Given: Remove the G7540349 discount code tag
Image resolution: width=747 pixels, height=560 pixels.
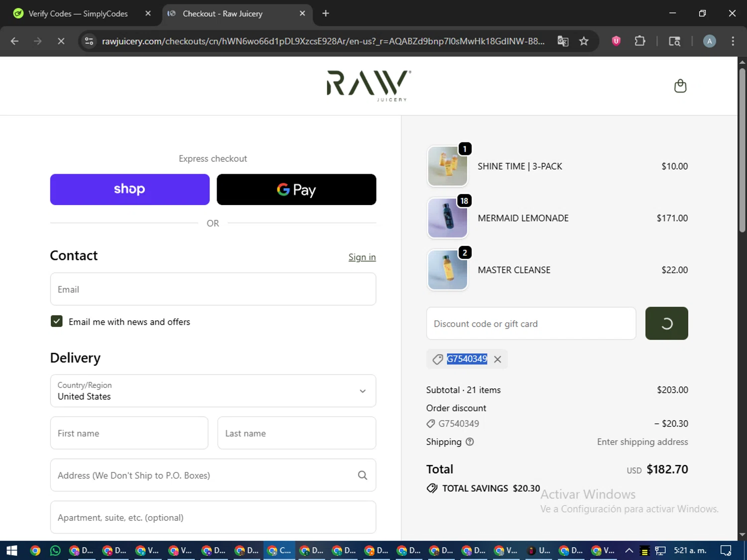Looking at the screenshot, I should pyautogui.click(x=498, y=359).
